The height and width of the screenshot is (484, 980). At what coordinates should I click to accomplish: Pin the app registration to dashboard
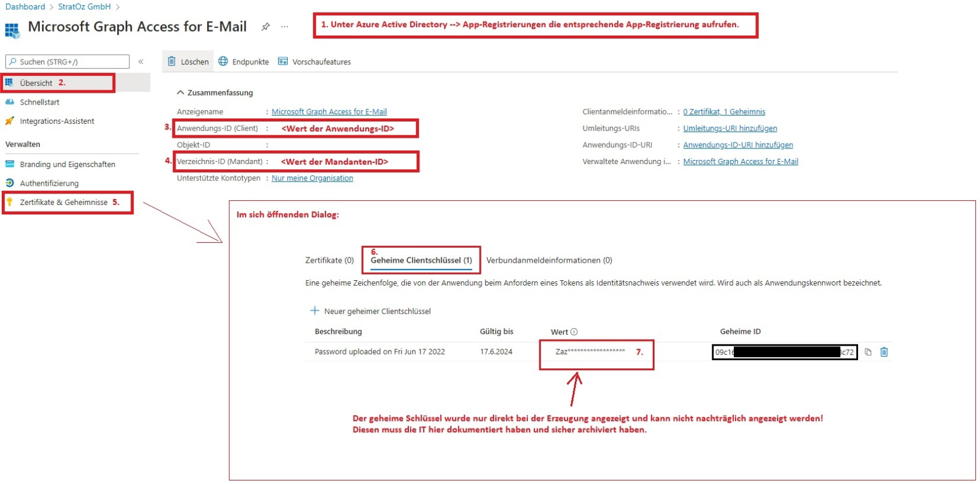click(x=265, y=27)
